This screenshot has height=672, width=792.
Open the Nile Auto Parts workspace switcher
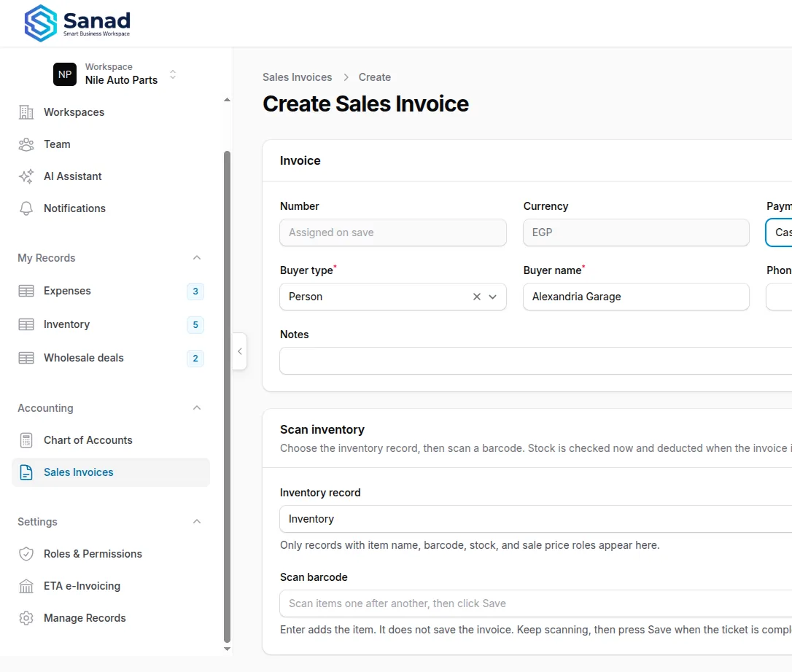116,74
